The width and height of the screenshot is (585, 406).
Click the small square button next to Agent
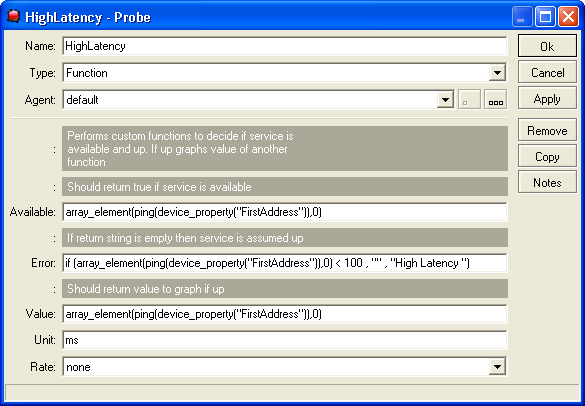[469, 100]
